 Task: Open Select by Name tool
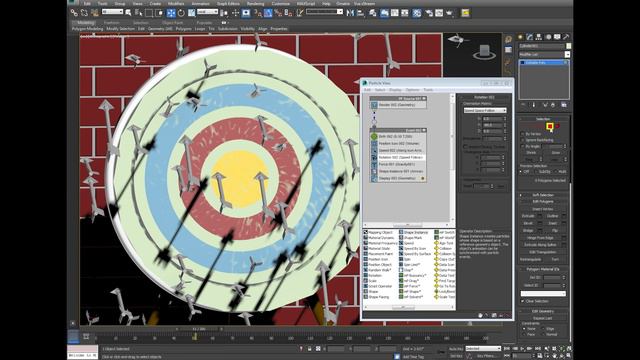pos(139,13)
